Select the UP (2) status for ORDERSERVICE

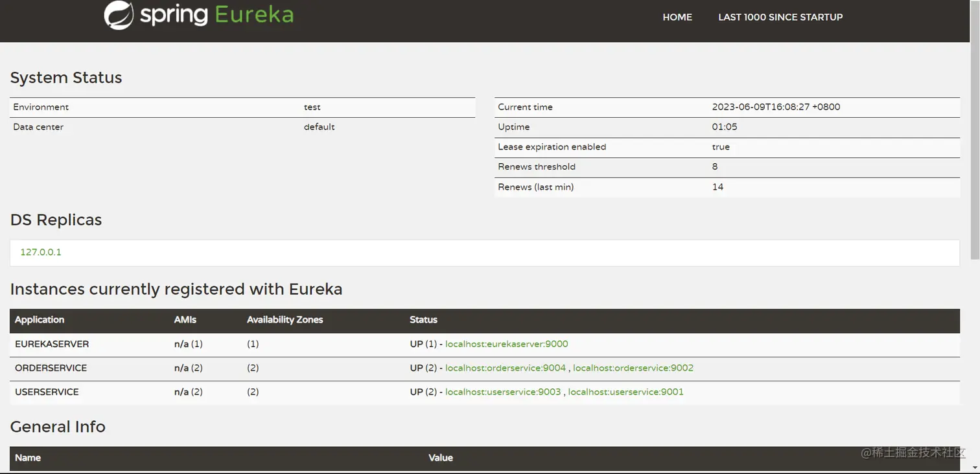point(425,368)
